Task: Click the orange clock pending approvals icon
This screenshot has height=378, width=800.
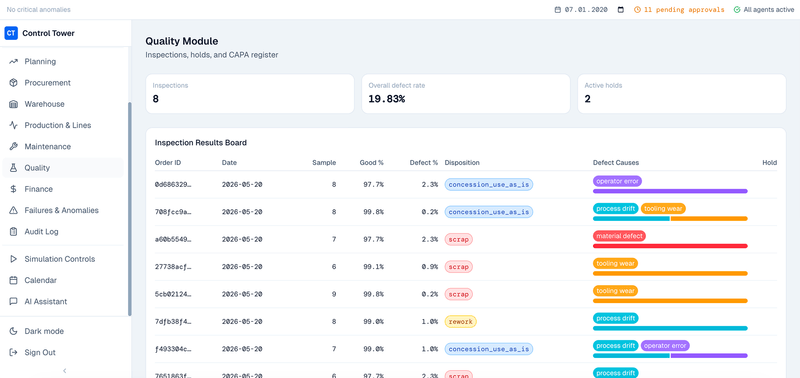Action: [x=637, y=10]
